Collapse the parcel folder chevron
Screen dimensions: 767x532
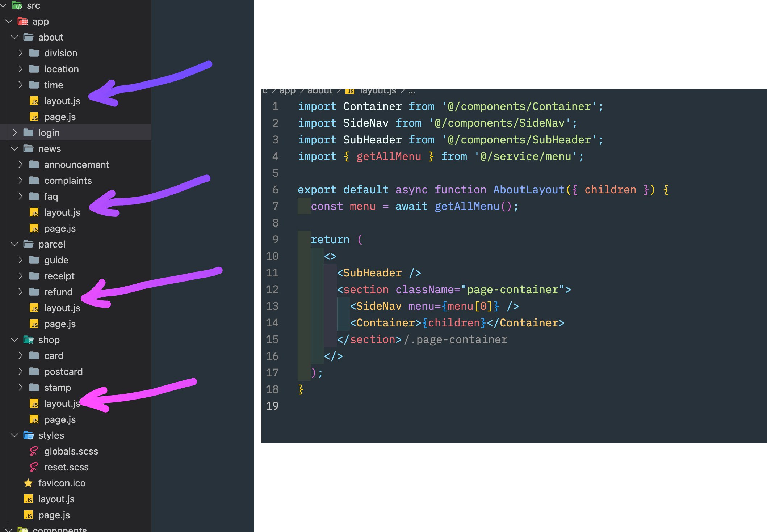click(x=14, y=244)
